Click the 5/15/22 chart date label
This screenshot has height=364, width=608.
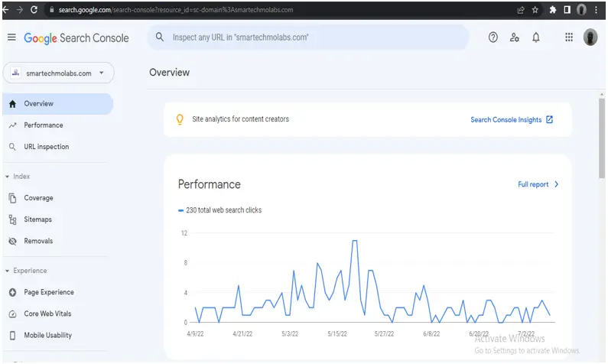point(337,333)
